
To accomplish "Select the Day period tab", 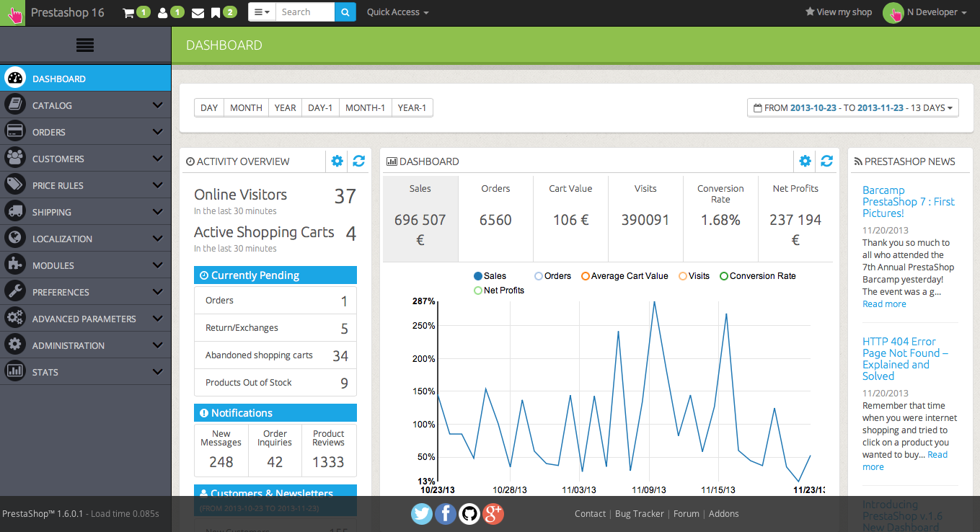I will point(209,107).
